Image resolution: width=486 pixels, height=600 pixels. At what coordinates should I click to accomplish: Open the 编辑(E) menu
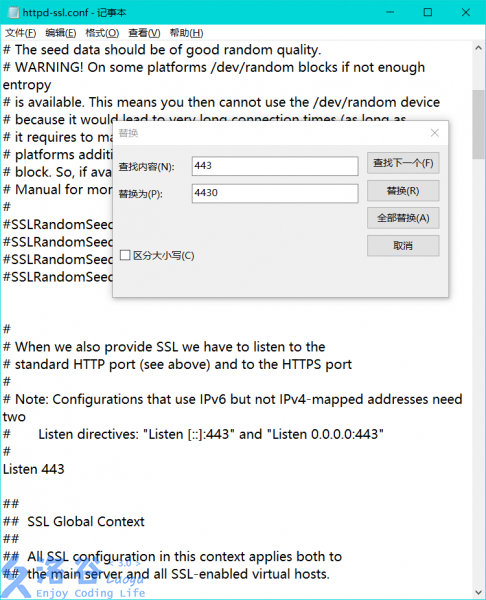(x=60, y=33)
